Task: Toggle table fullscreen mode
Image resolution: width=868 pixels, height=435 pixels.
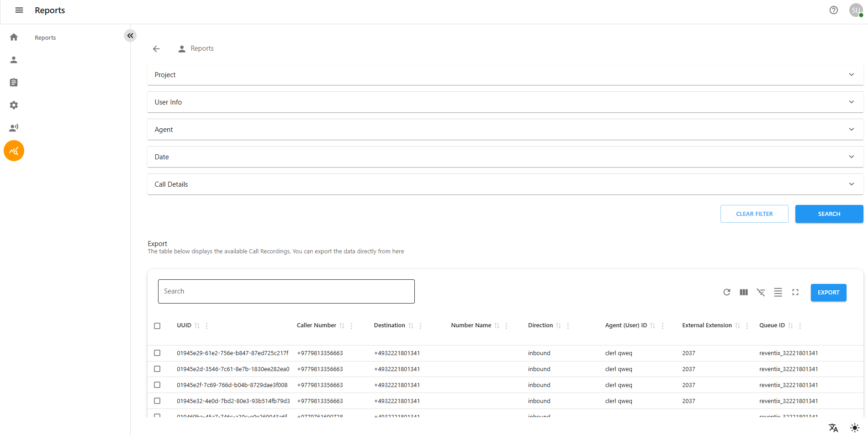Action: [x=795, y=292]
